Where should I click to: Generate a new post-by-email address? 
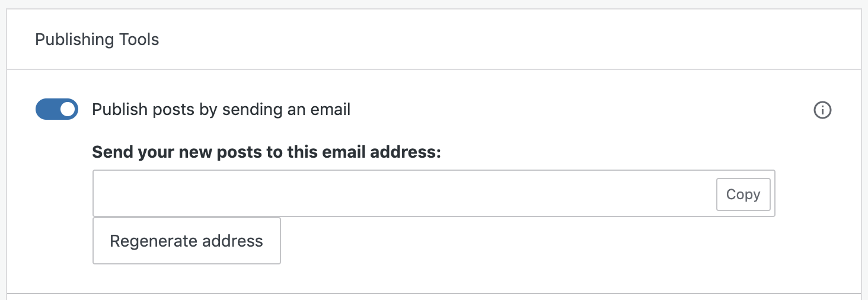[x=186, y=241]
